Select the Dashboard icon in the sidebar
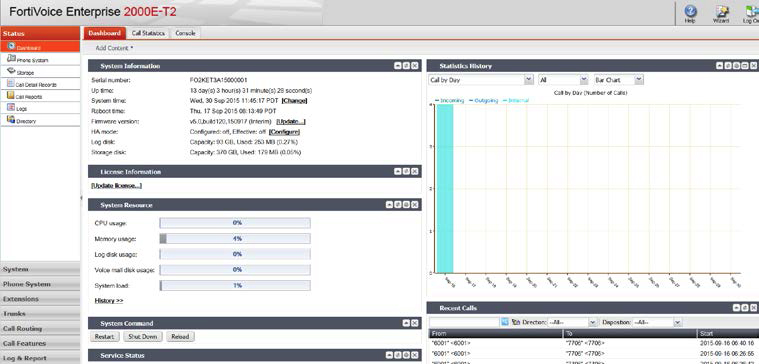This screenshot has height=364, width=759. click(12, 46)
